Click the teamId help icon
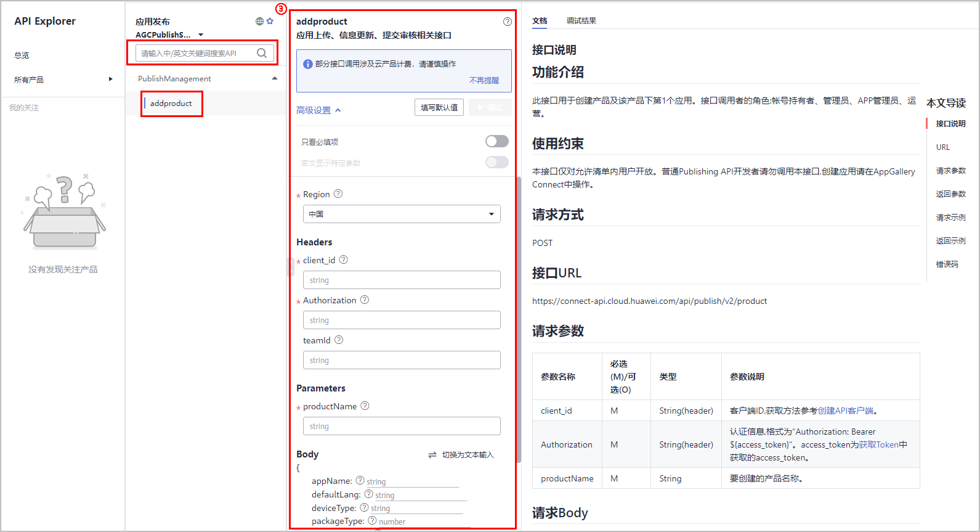980x532 pixels. 339,340
